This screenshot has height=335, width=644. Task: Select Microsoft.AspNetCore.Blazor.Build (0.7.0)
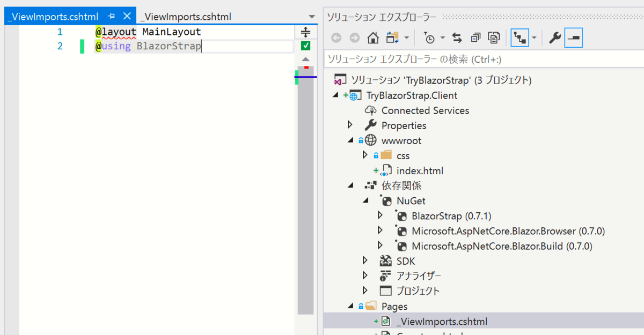point(502,246)
